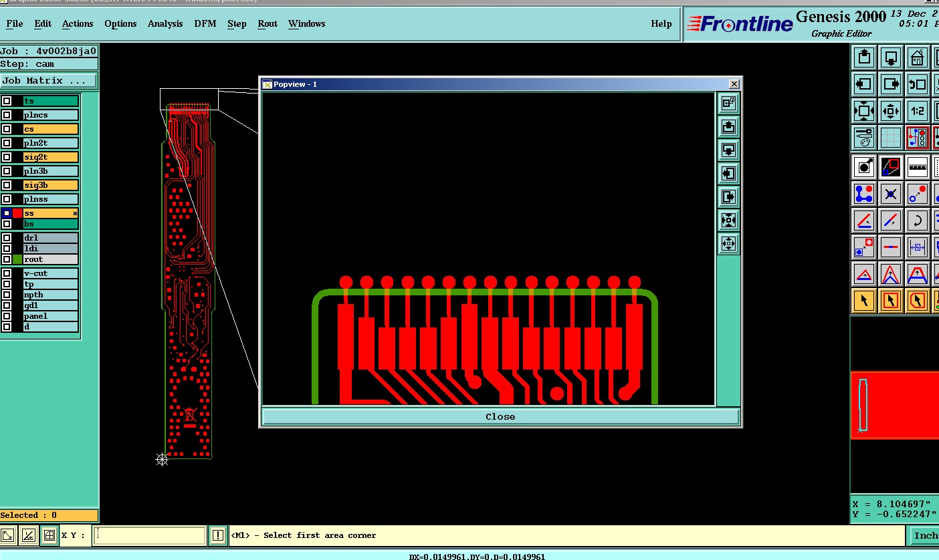Toggle the grid display icon
This screenshot has width=939, height=560.
[891, 138]
